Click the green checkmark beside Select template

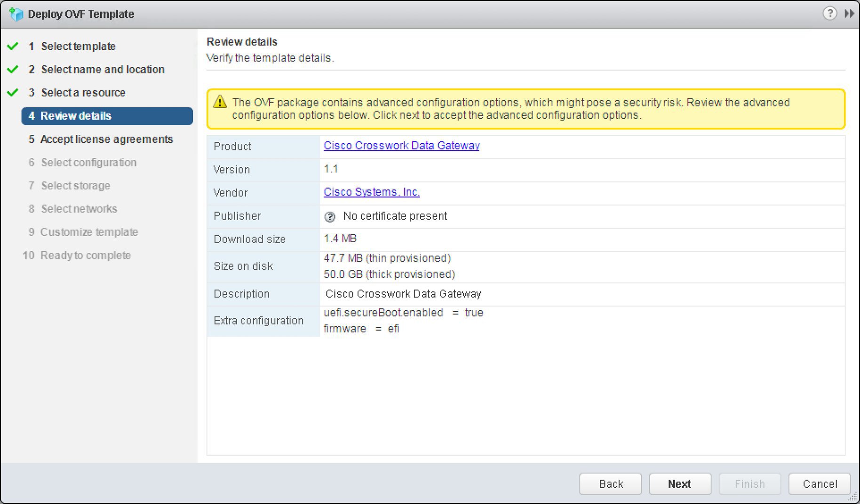click(x=12, y=46)
